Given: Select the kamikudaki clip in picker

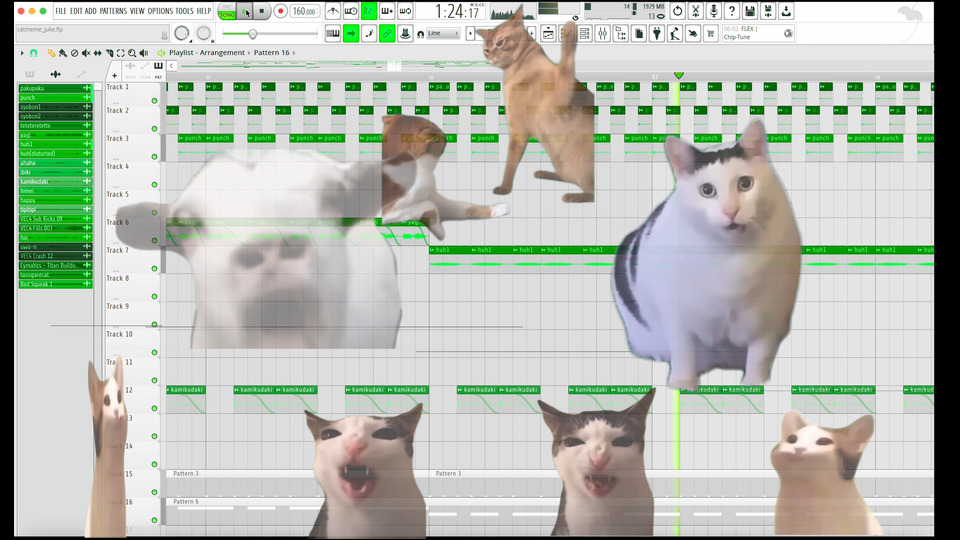Looking at the screenshot, I should [55, 181].
